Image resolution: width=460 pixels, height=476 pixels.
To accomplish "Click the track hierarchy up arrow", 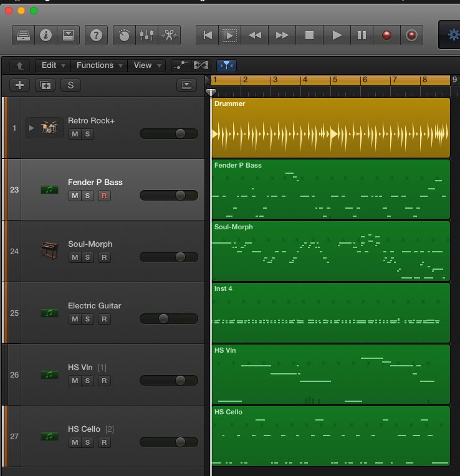I will 19,65.
